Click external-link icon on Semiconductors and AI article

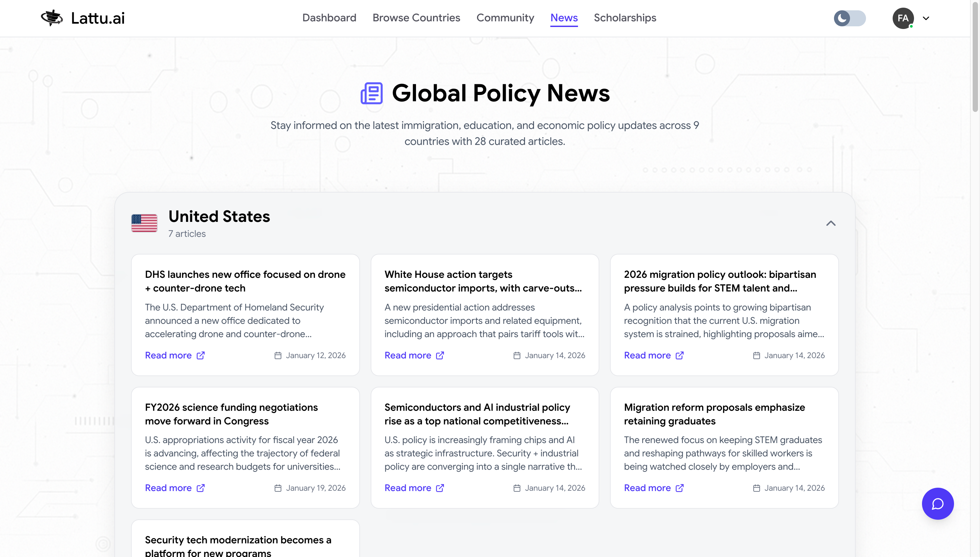point(440,488)
